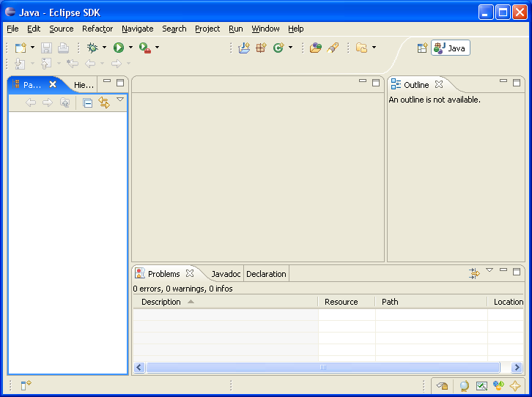Maximize the editor area
532x397 pixels.
[376, 83]
